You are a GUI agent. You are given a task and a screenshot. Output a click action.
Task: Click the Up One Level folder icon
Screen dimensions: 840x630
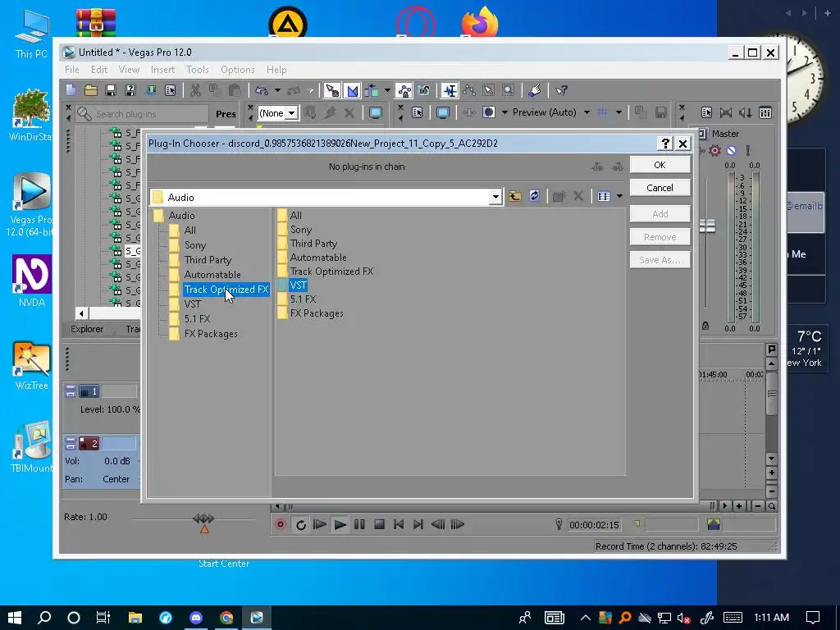(515, 197)
